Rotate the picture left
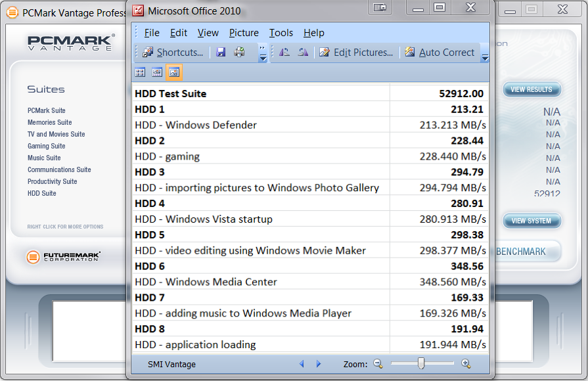Viewport: 588px width, 381px height. click(284, 53)
